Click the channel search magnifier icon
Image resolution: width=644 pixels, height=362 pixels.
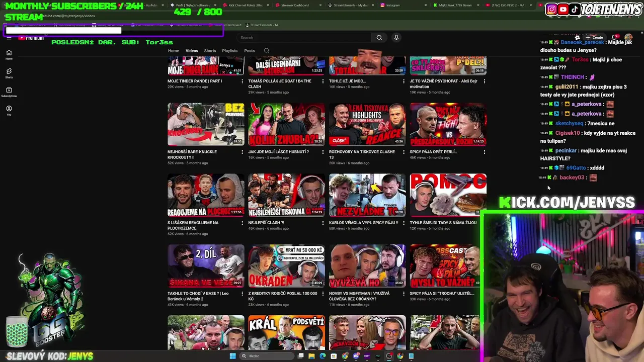267,51
